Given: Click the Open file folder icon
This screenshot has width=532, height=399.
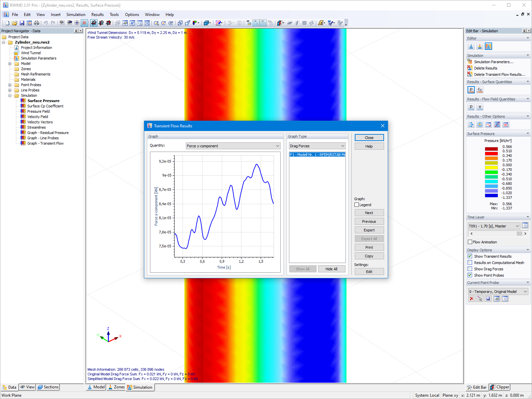Looking at the screenshot, I should click(x=15, y=23).
